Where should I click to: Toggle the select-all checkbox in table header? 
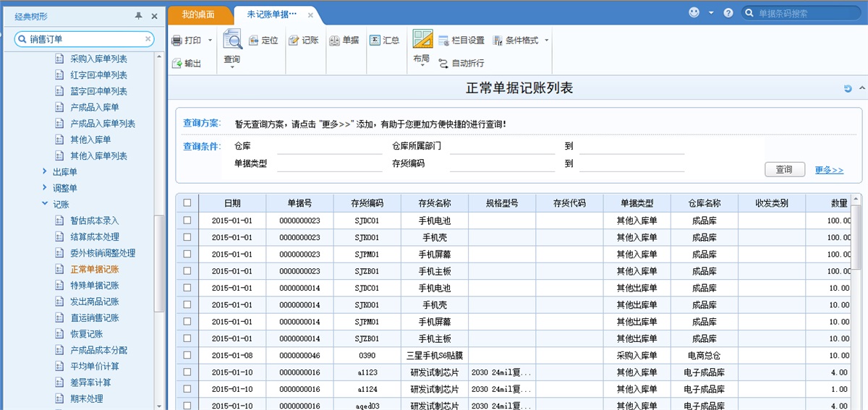tap(187, 203)
